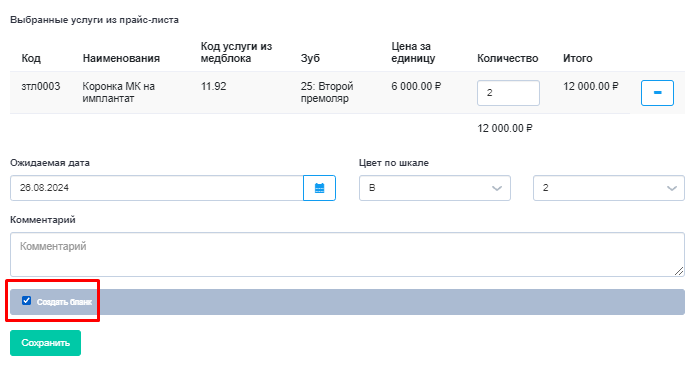
Task: Open the color scale number dropdown showing 2
Action: [x=609, y=188]
